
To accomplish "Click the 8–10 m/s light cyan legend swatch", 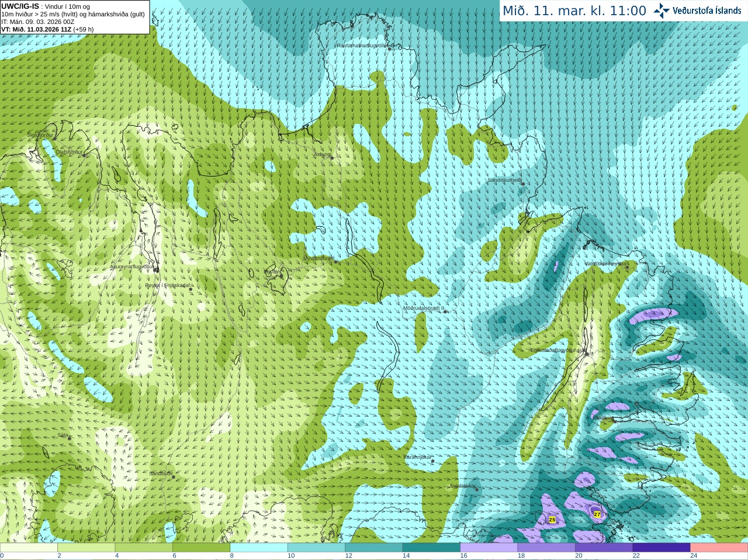I will point(259,548).
